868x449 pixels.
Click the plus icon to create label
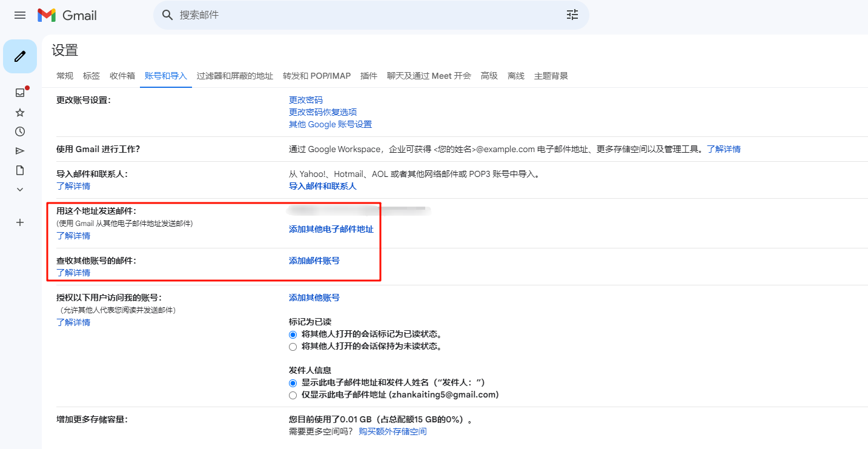(x=20, y=222)
